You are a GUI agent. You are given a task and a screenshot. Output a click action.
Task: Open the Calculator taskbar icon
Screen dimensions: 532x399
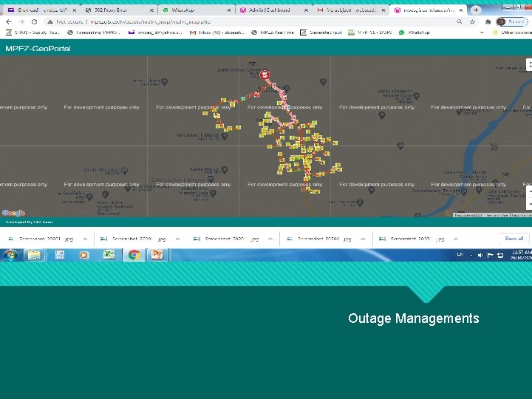click(x=60, y=255)
